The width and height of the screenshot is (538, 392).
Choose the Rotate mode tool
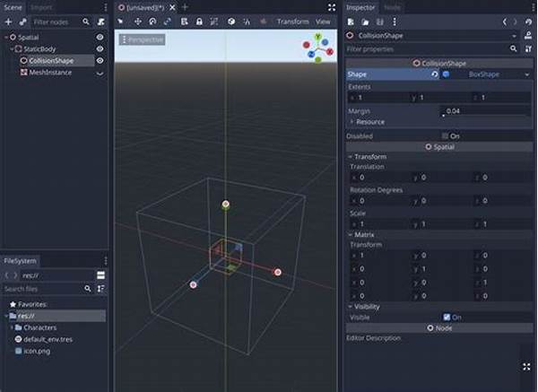[152, 22]
